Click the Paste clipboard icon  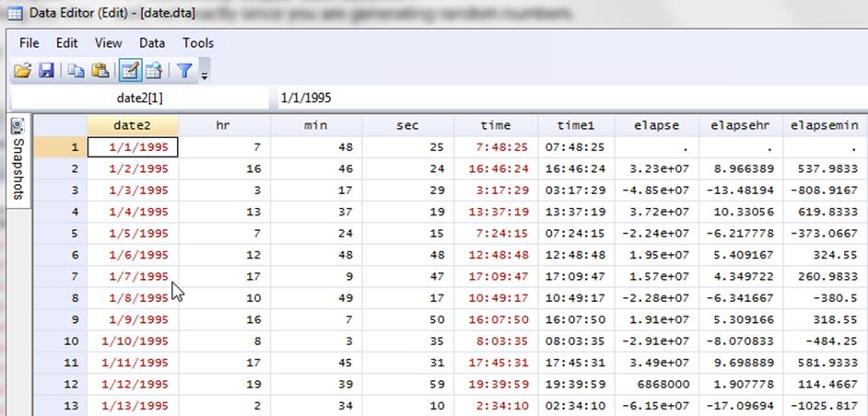(100, 70)
